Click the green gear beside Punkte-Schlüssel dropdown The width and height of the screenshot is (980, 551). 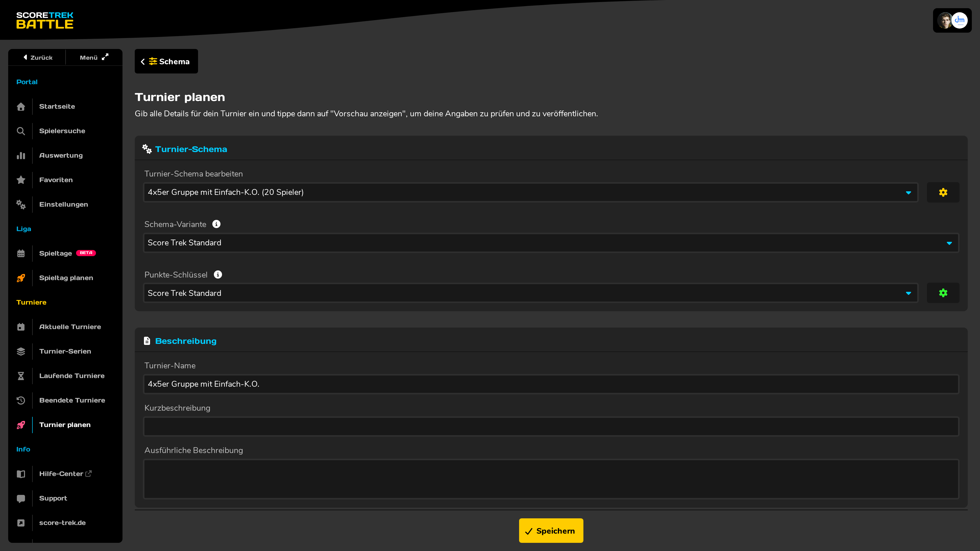click(x=943, y=293)
